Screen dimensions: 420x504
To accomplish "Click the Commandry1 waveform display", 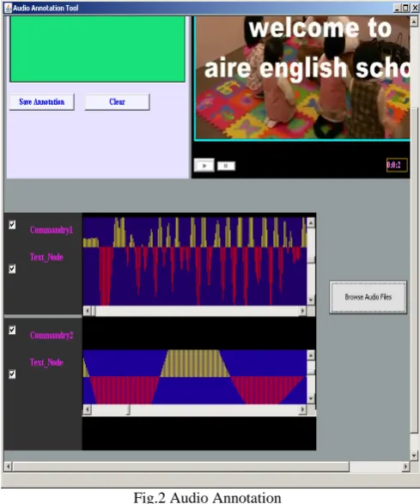I will [x=195, y=261].
